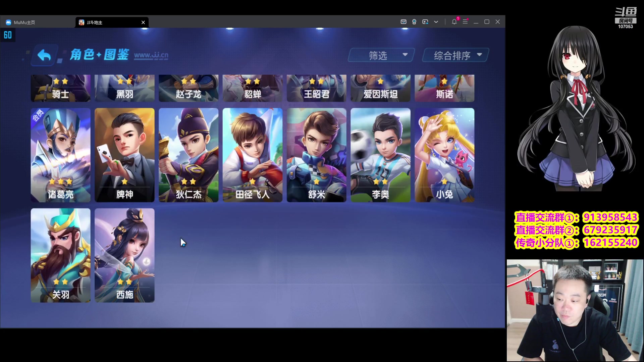644x362 pixels.
Task: Maximize the MuMu emulator window
Action: [487, 22]
